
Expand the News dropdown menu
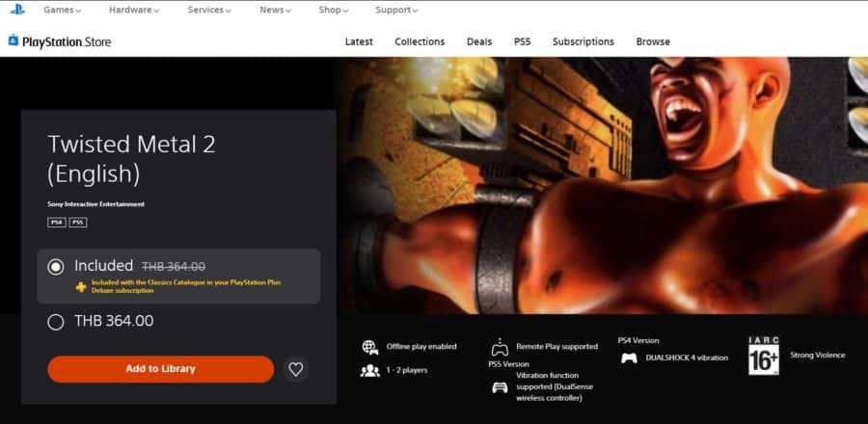[x=275, y=10]
